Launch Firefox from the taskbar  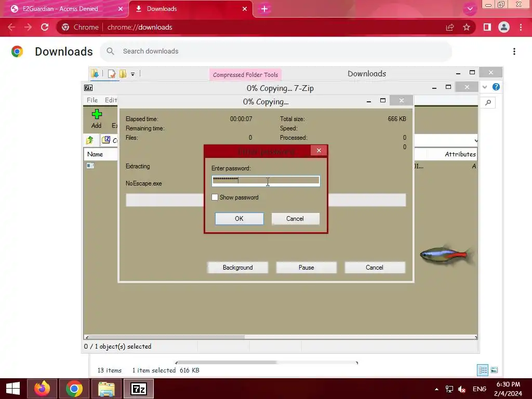[x=42, y=389]
